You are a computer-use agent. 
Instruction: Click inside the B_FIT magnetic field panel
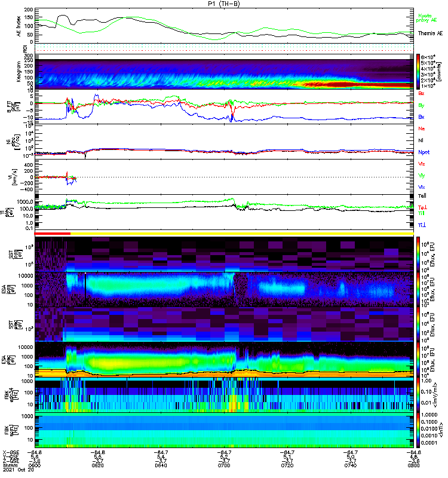point(224,107)
